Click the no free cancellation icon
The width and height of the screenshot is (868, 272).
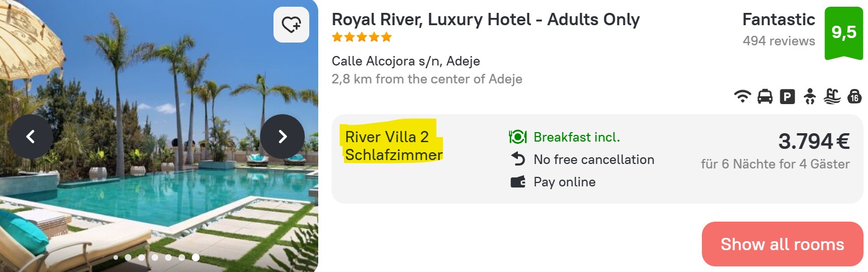pos(518,160)
